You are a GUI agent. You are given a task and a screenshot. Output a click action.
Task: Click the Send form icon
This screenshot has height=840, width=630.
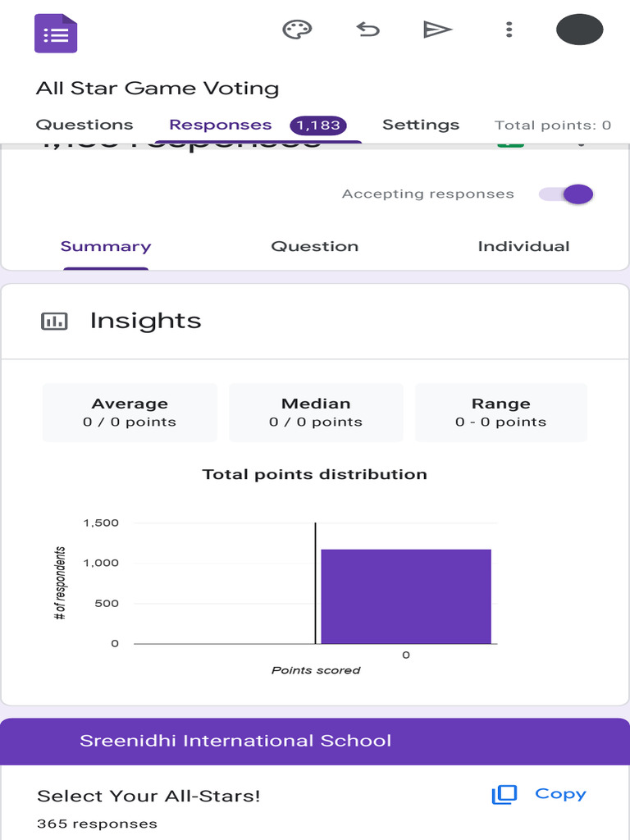[x=437, y=30]
